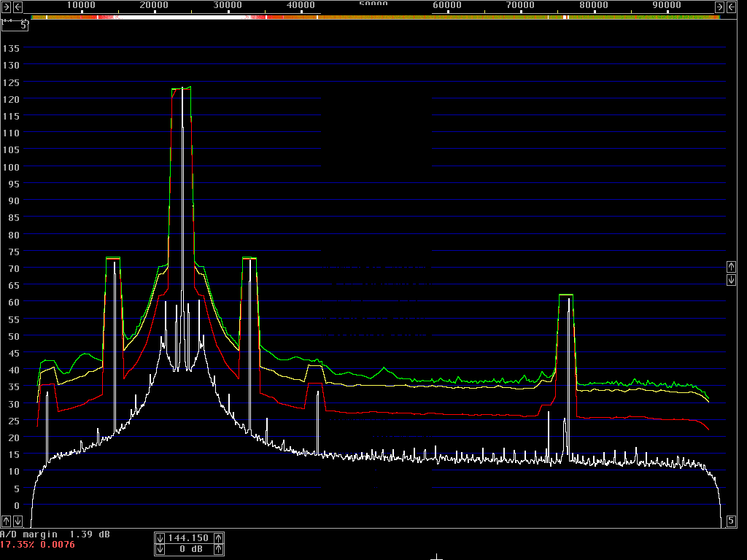Viewport: 747px width, 560px height.
Task: Click the 20000 frequency scale label
Action: click(154, 5)
